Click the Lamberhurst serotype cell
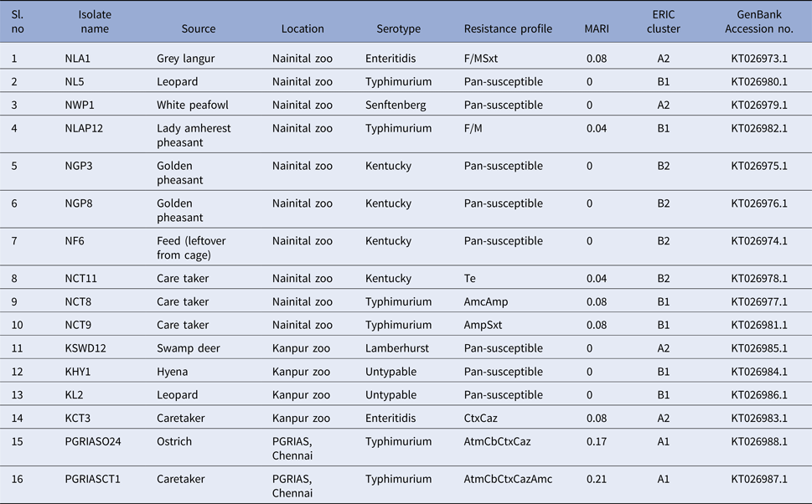 coord(396,348)
